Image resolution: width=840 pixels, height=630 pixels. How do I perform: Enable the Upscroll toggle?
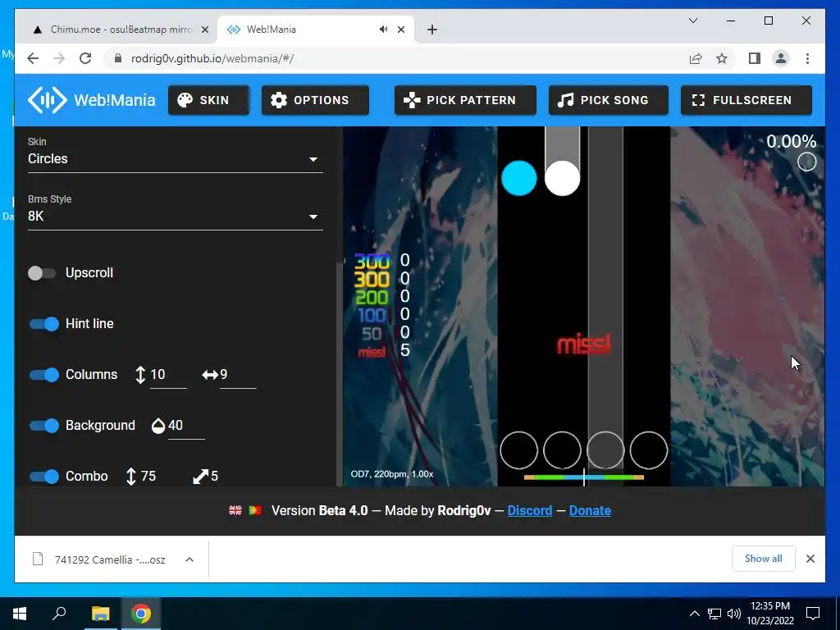(x=42, y=273)
